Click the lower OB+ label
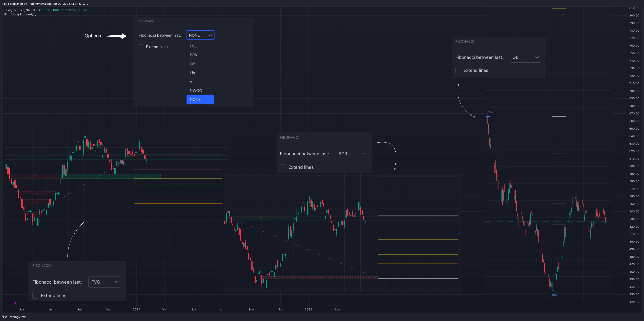 pyautogui.click(x=555, y=295)
